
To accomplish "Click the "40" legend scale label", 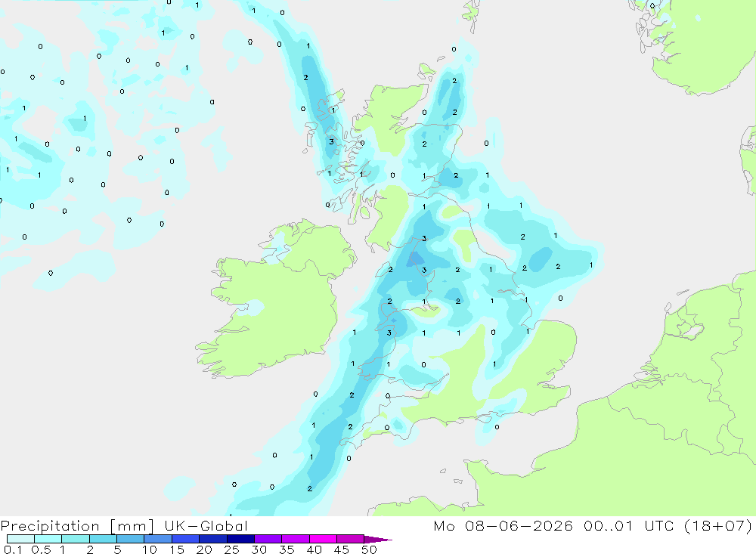I will (x=314, y=549).
